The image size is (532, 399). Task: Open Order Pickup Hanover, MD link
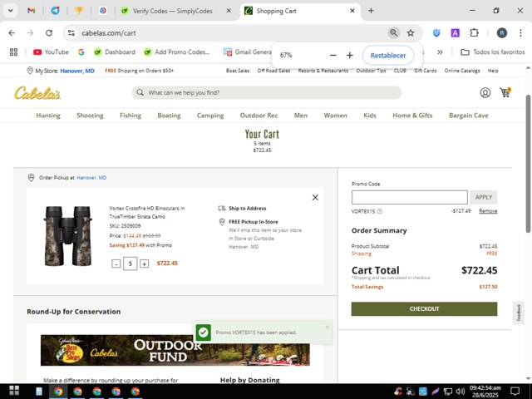pyautogui.click(x=91, y=177)
